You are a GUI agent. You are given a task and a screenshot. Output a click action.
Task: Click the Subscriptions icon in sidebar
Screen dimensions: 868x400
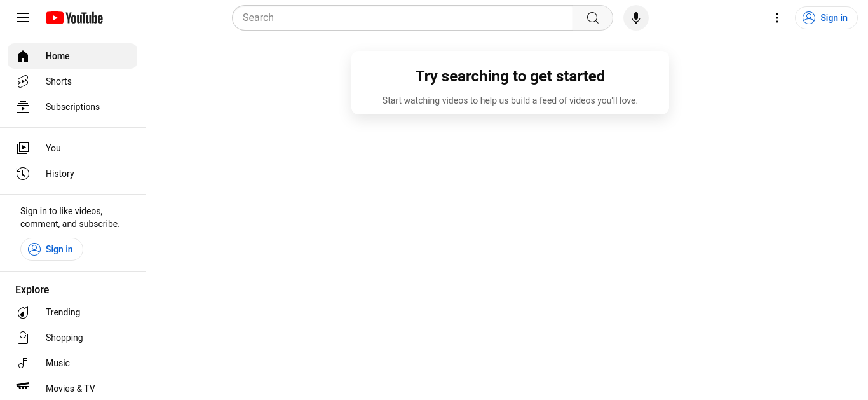[23, 107]
